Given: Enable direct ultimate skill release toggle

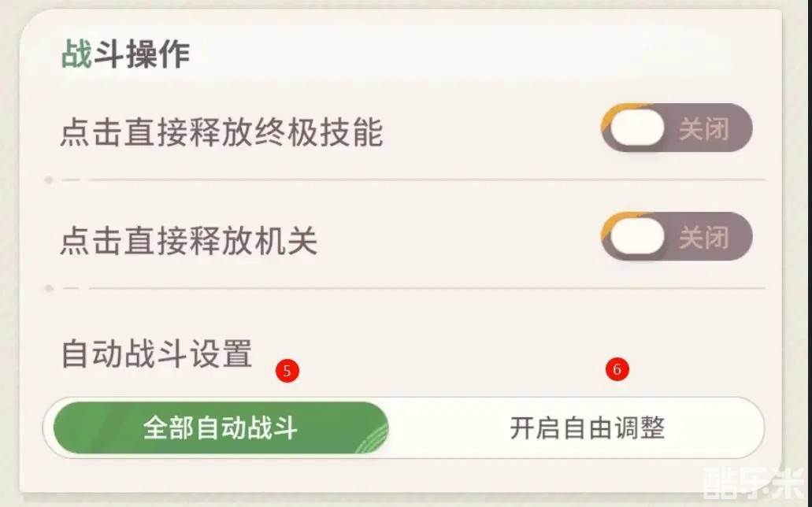Looking at the screenshot, I should click(x=677, y=128).
